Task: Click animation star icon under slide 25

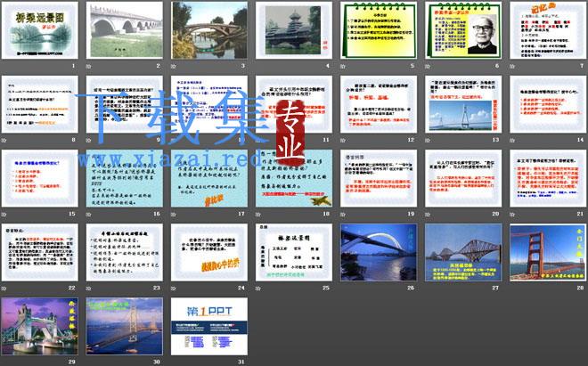Action: coord(258,289)
